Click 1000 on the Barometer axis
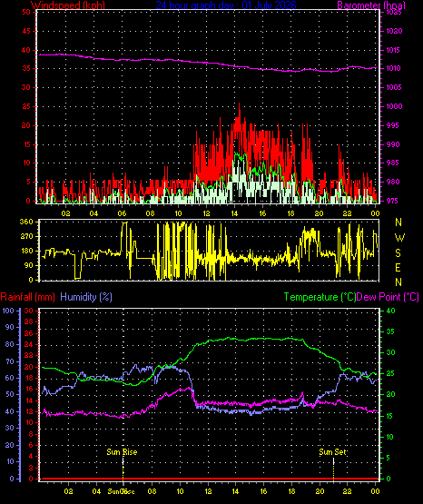423x504 pixels. [x=394, y=106]
